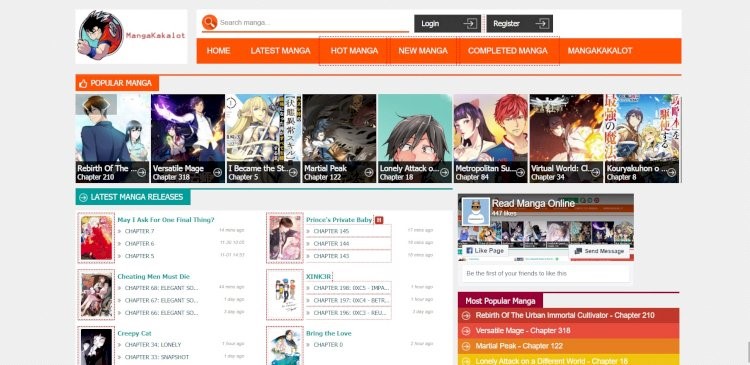Screen dimensions: 750x365
Task: Click the orange search magnifier icon
Action: (210, 22)
